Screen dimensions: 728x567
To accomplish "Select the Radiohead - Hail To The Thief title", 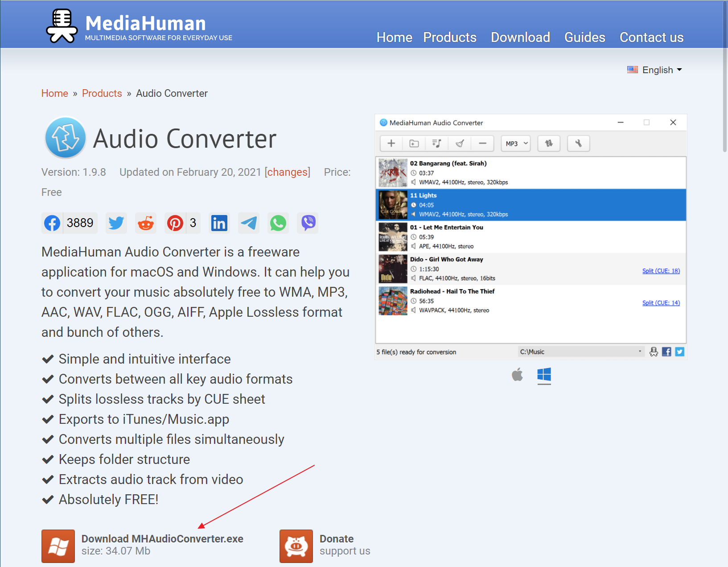I will 452,291.
